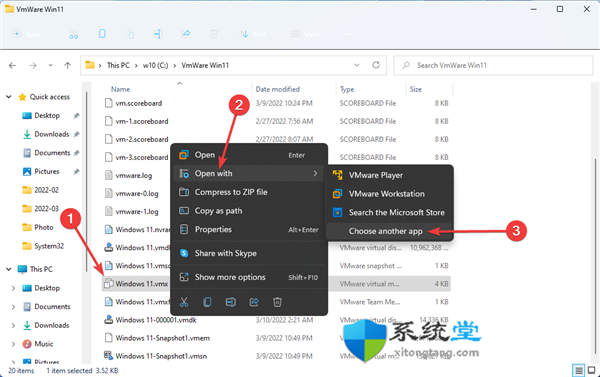This screenshot has width=600, height=377.
Task: Go back with the Back arrow
Action: (x=12, y=65)
